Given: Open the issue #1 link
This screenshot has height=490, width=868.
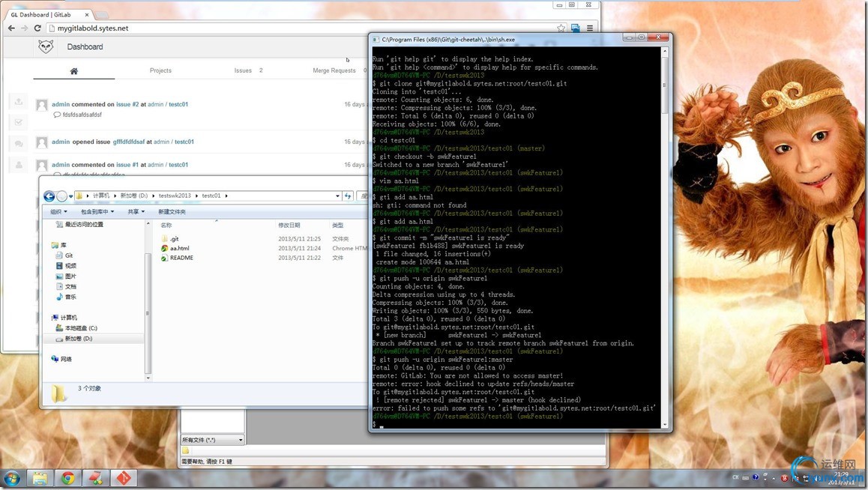Looking at the screenshot, I should tap(127, 165).
